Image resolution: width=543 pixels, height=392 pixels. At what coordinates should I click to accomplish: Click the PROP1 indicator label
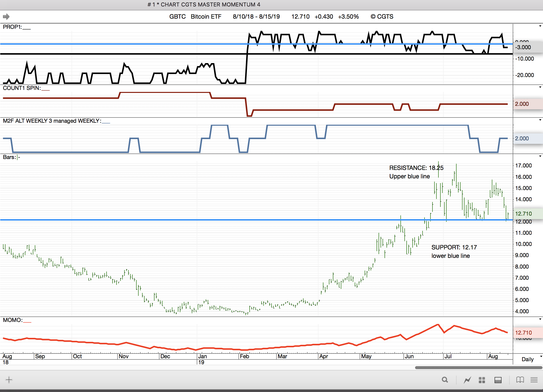12,27
